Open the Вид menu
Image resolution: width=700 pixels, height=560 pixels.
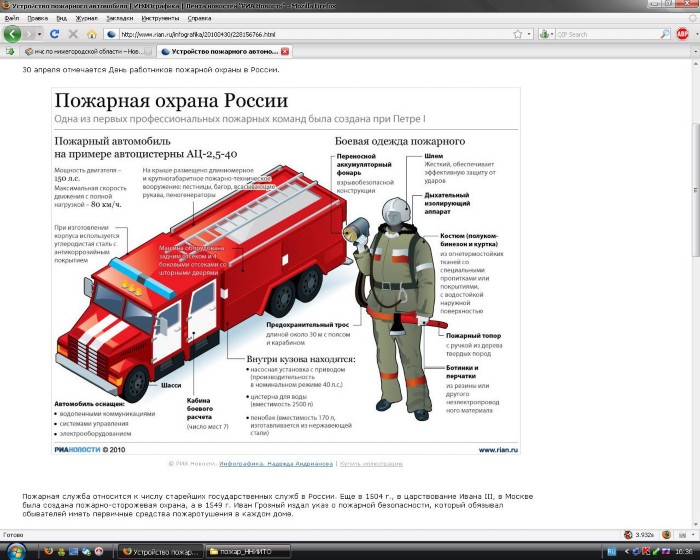point(62,18)
